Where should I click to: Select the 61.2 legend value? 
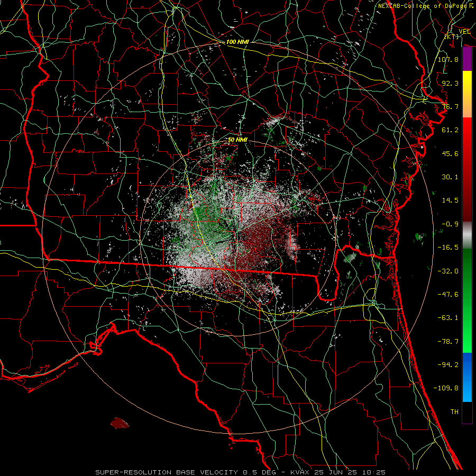(450, 130)
